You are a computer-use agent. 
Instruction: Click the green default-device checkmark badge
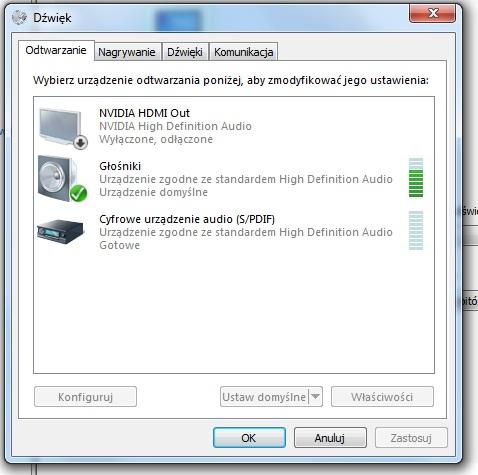click(x=79, y=193)
